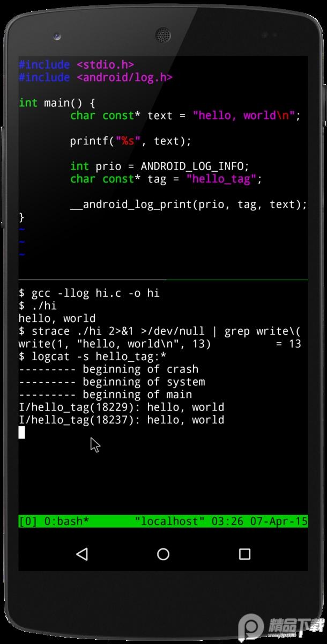Viewport: 327px width, 644px height.
Task: Tap the Android Home circle button
Action: click(x=163, y=554)
